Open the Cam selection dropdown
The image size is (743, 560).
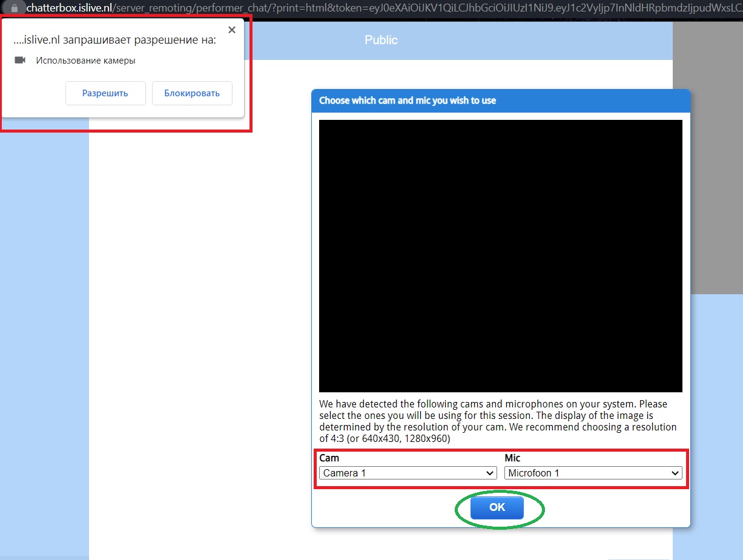click(408, 473)
